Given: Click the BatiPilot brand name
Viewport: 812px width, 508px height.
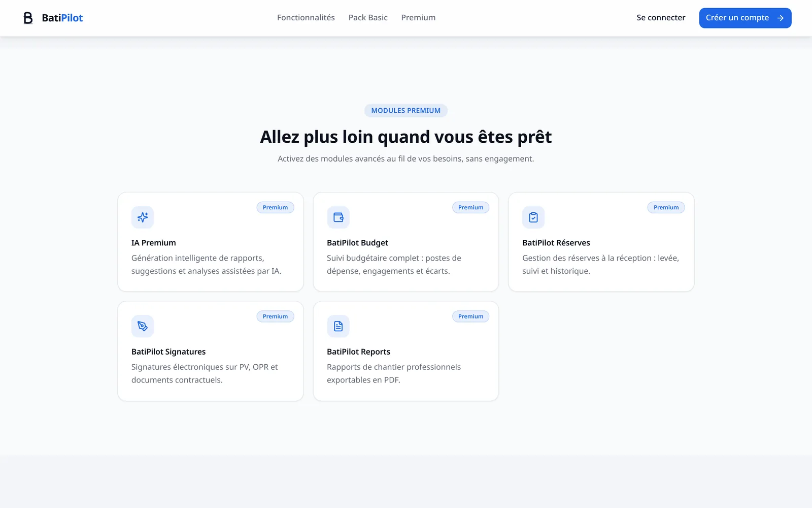Looking at the screenshot, I should point(62,18).
